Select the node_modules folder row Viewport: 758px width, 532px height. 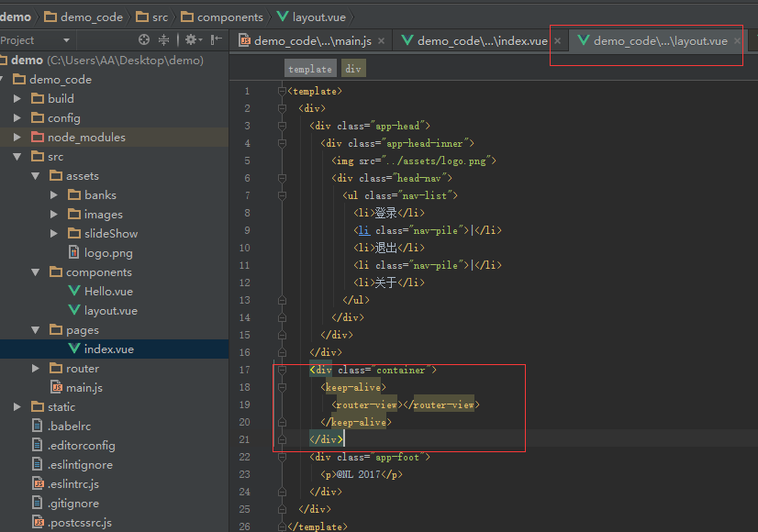pyautogui.click(x=114, y=138)
